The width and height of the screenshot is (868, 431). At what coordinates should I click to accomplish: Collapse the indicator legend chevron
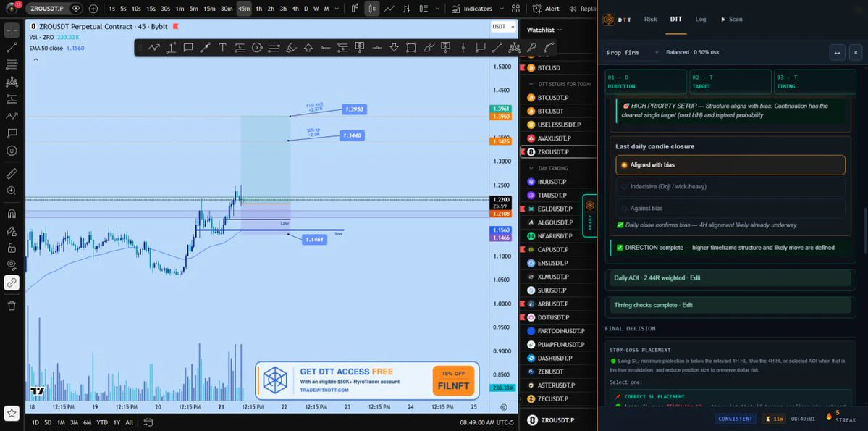(36, 59)
